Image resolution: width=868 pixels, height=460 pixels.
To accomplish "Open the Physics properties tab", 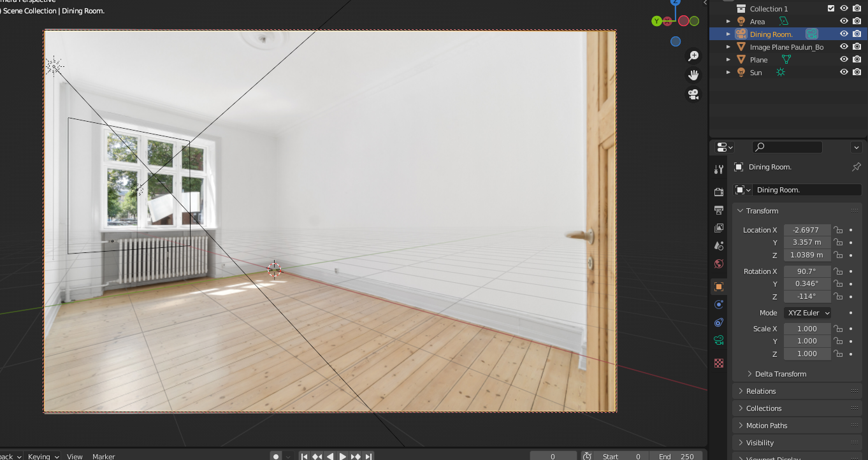I will (x=719, y=305).
